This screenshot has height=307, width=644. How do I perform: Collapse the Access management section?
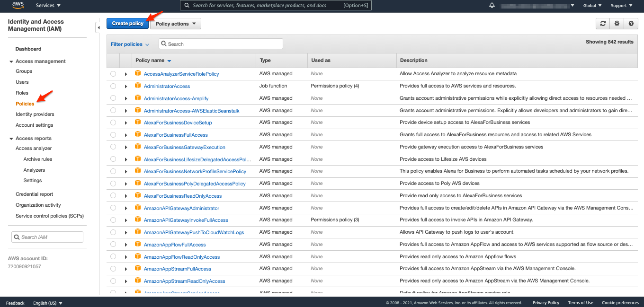(x=11, y=61)
